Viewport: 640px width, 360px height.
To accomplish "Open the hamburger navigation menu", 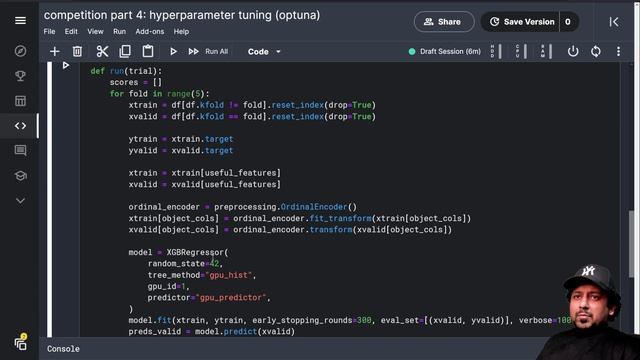I will tap(20, 20).
